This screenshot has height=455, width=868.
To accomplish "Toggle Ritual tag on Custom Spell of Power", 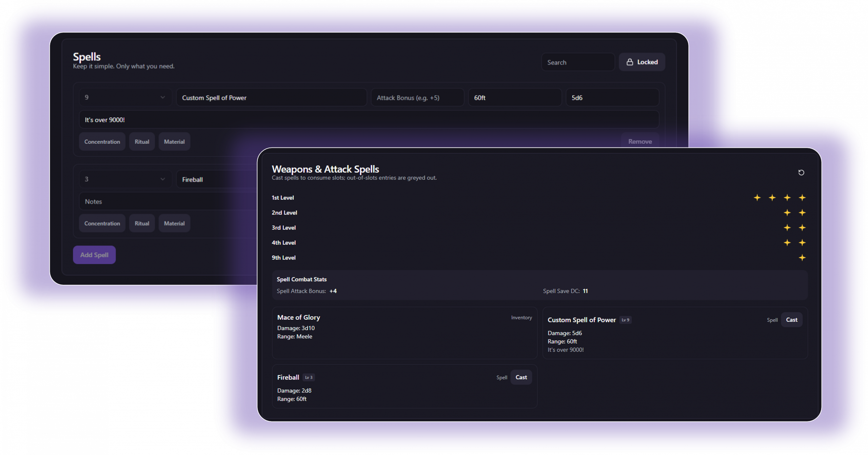I will click(x=142, y=142).
